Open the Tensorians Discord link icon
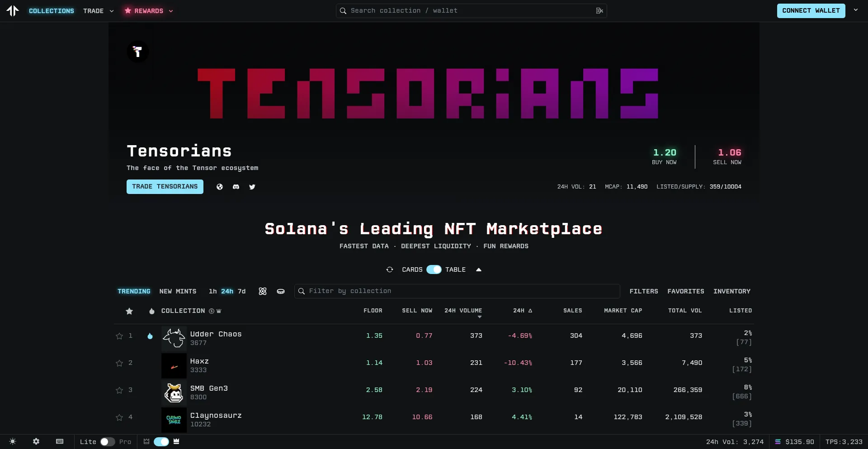 click(x=236, y=187)
